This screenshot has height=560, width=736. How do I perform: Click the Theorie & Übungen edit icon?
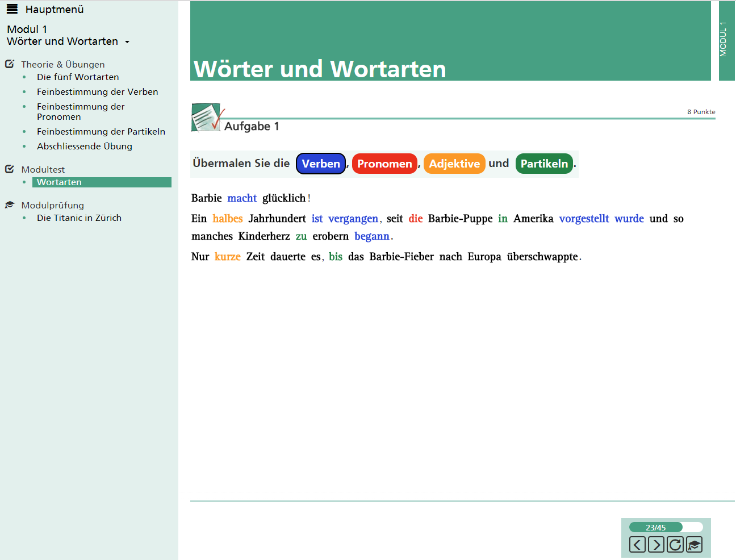click(10, 64)
